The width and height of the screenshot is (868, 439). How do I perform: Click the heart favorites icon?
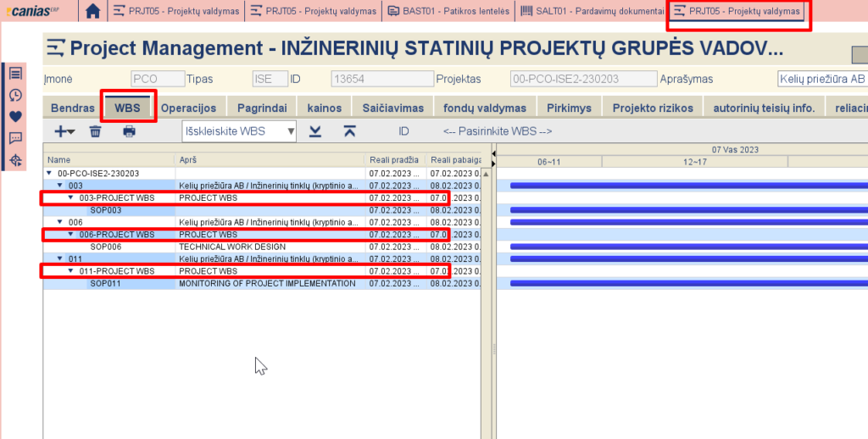pyautogui.click(x=15, y=117)
